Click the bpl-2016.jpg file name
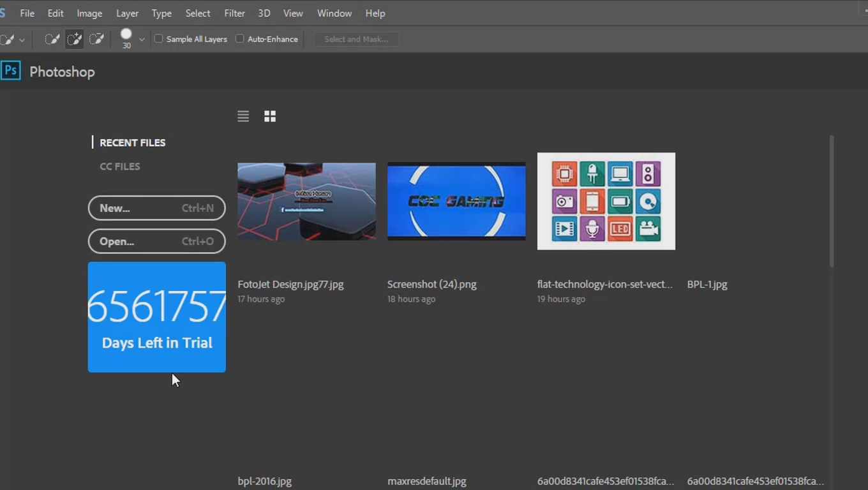Screen dimensions: 868x490 [x=265, y=481]
